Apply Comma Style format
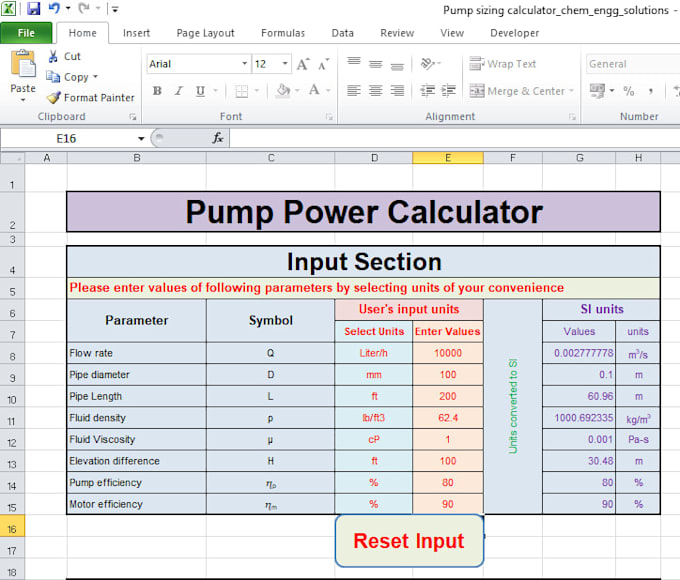The height and width of the screenshot is (580, 680). (650, 91)
